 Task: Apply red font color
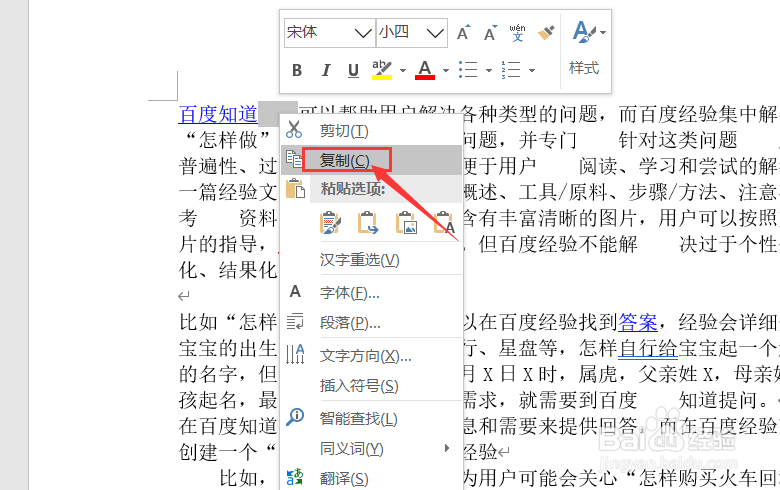[x=425, y=70]
